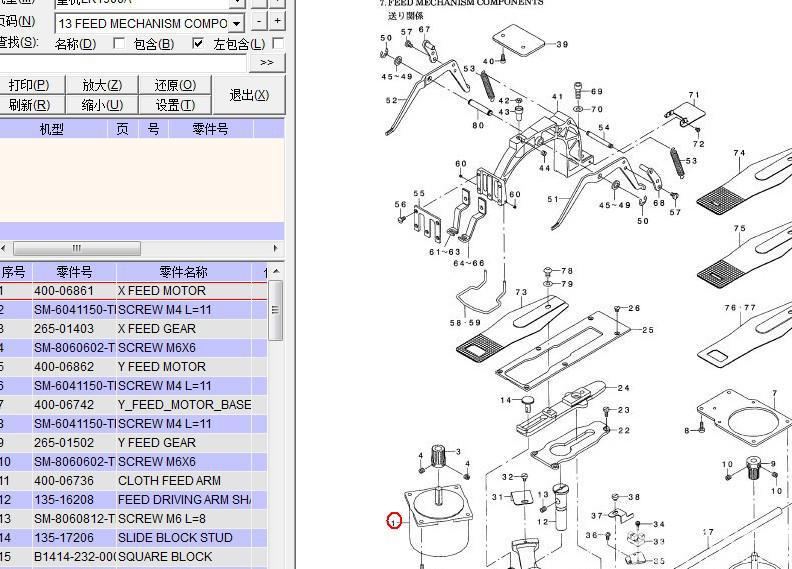Click the plus button beside the page dropdown
This screenshot has width=792, height=569.
[x=277, y=22]
